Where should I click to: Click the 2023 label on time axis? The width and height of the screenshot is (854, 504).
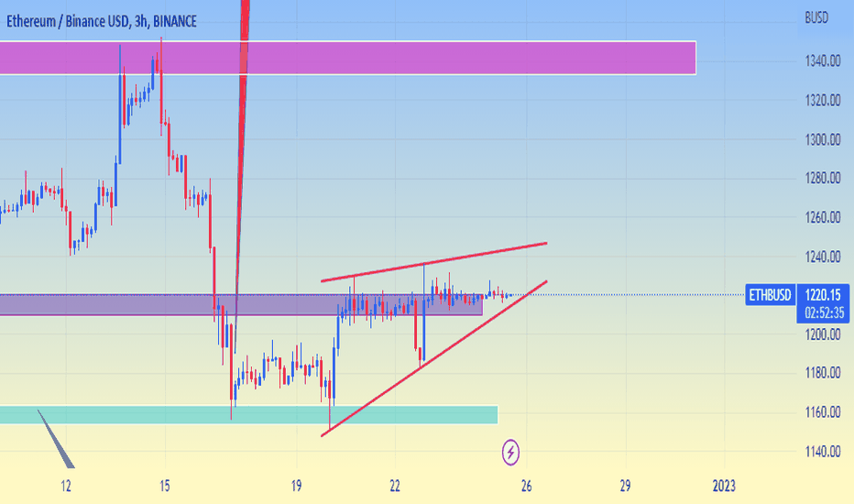point(724,486)
